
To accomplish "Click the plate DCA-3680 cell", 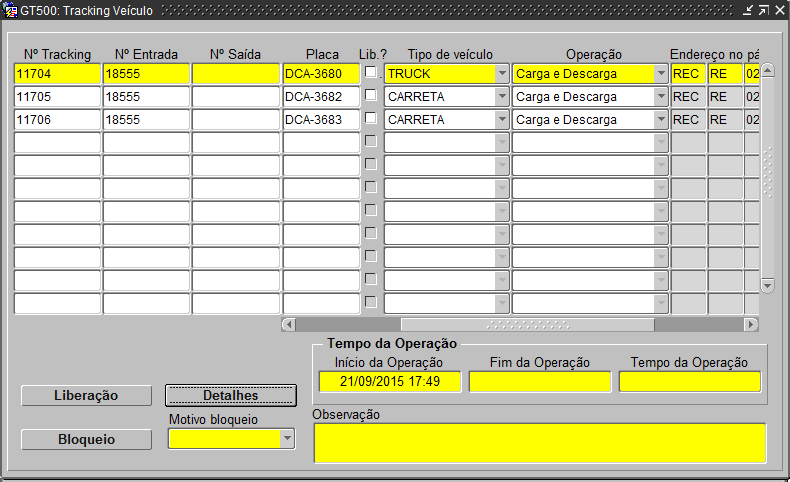I will [x=321, y=74].
